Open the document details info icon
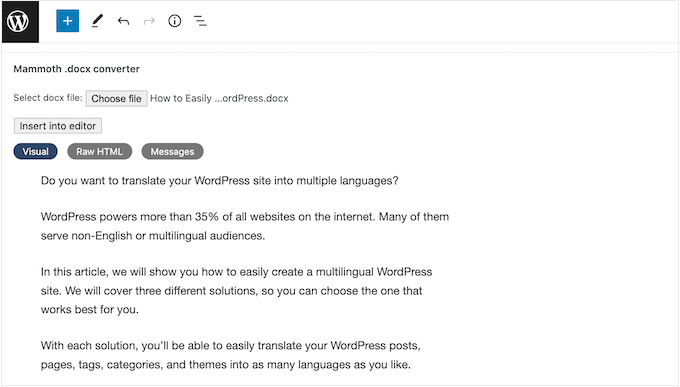Image resolution: width=680 pixels, height=387 pixels. [174, 21]
